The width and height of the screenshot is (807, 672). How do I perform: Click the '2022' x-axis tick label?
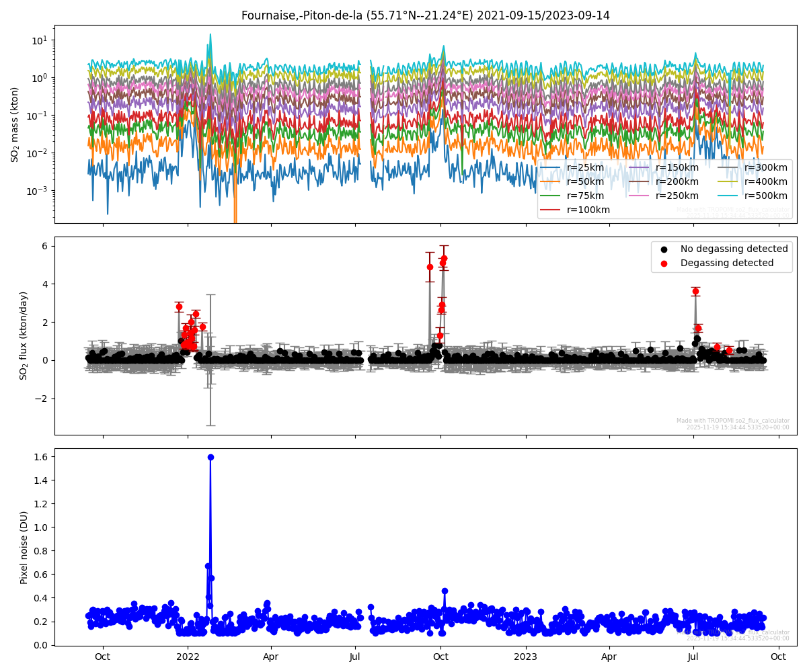click(x=188, y=657)
